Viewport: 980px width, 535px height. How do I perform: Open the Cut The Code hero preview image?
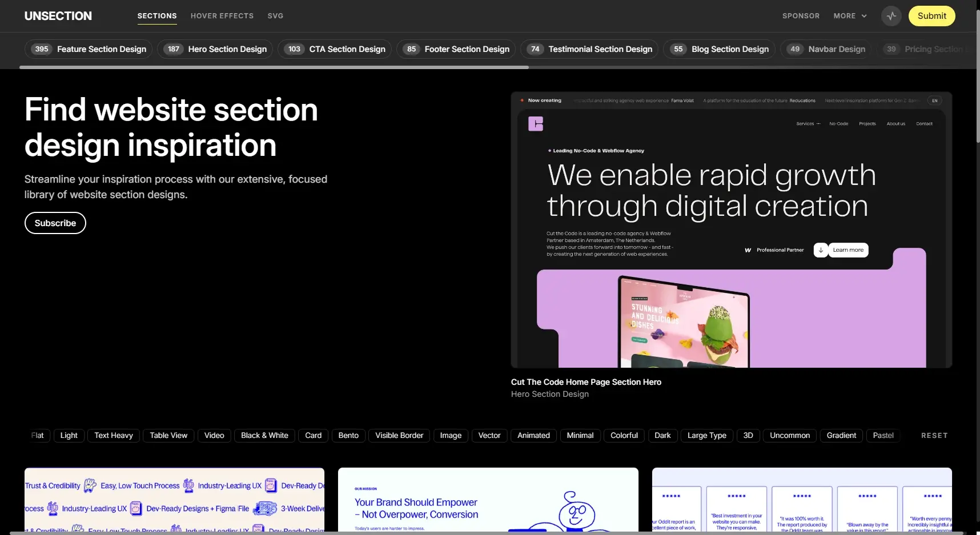(732, 230)
